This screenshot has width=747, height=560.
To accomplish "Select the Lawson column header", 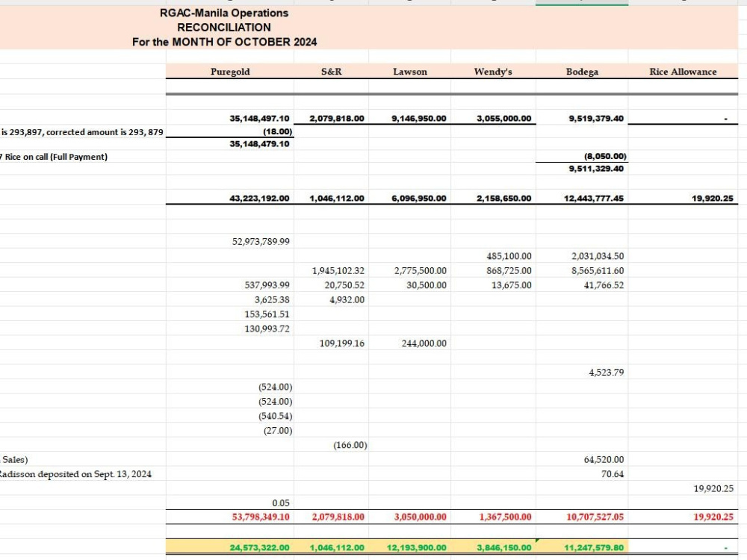I will tap(410, 72).
